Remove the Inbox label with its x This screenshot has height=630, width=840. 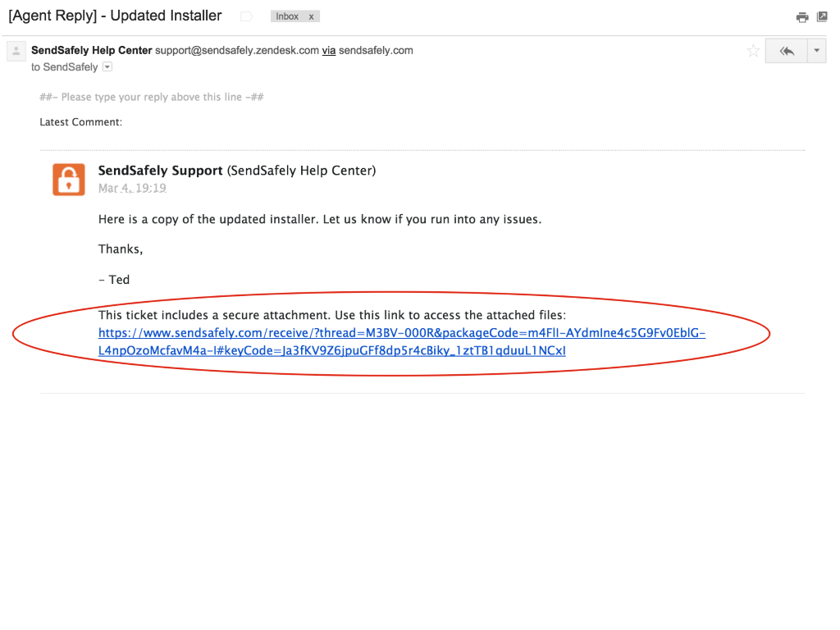coord(312,16)
